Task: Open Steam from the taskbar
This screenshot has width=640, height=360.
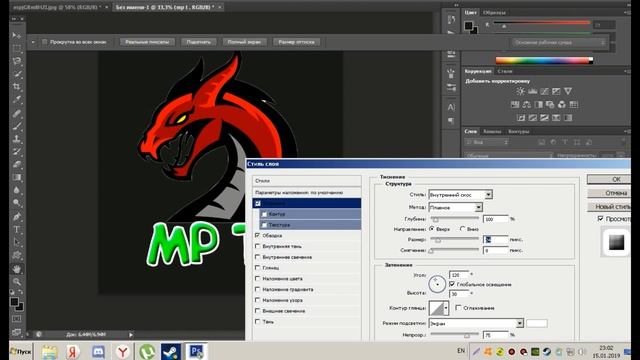Action: click(x=171, y=351)
